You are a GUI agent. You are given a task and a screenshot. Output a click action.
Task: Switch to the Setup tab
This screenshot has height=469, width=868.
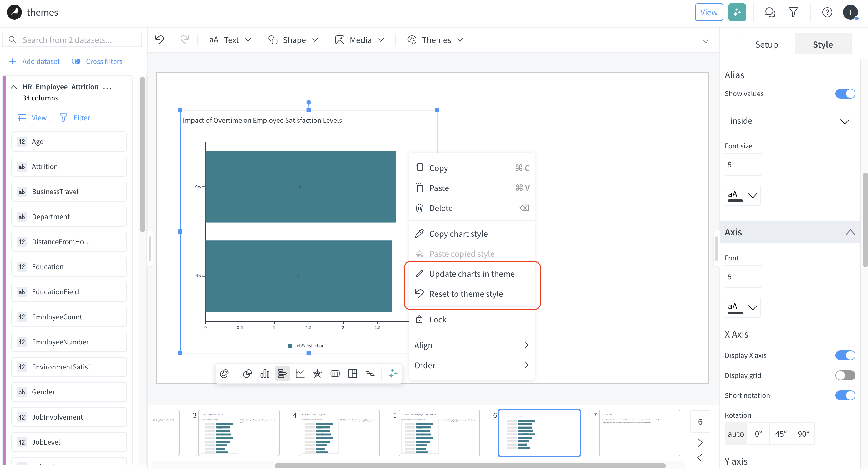coord(766,44)
